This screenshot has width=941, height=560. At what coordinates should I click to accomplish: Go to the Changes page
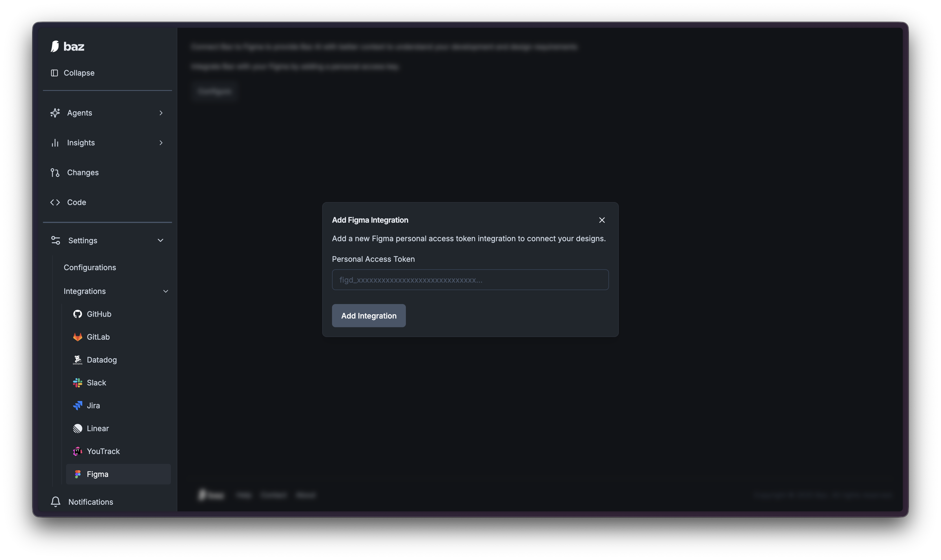coord(107,173)
